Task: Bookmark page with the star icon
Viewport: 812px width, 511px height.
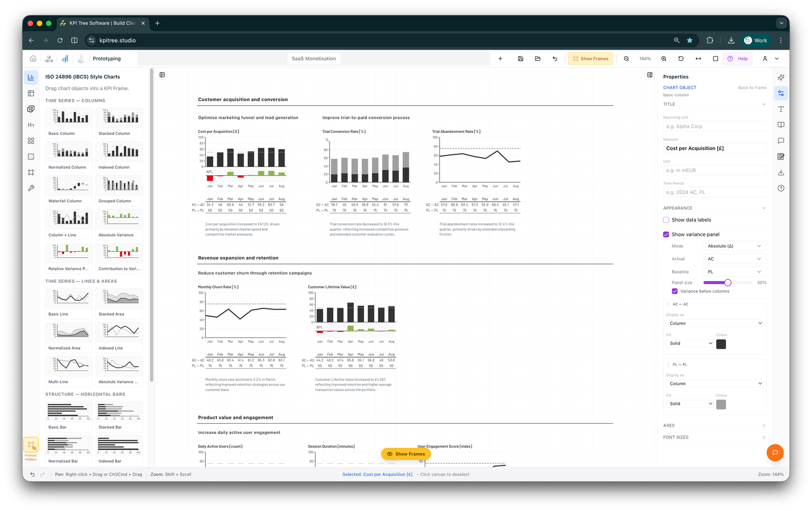Action: click(x=690, y=40)
